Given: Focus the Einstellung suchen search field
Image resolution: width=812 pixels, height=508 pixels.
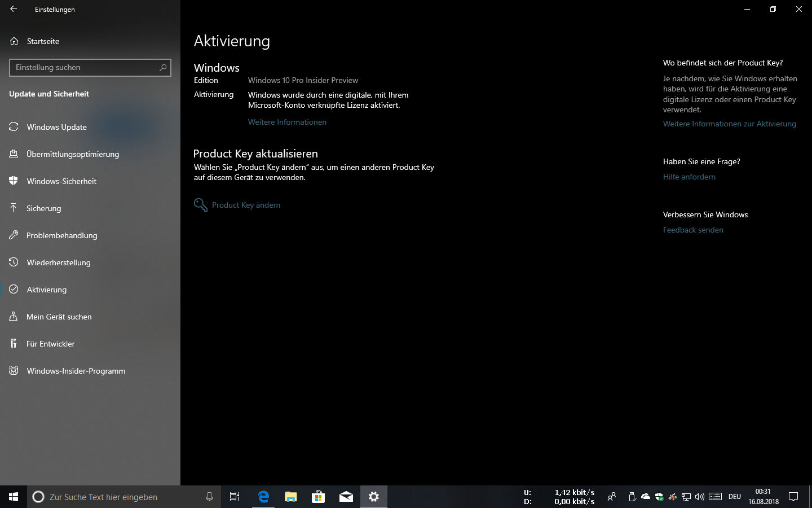Looking at the screenshot, I should click(90, 68).
